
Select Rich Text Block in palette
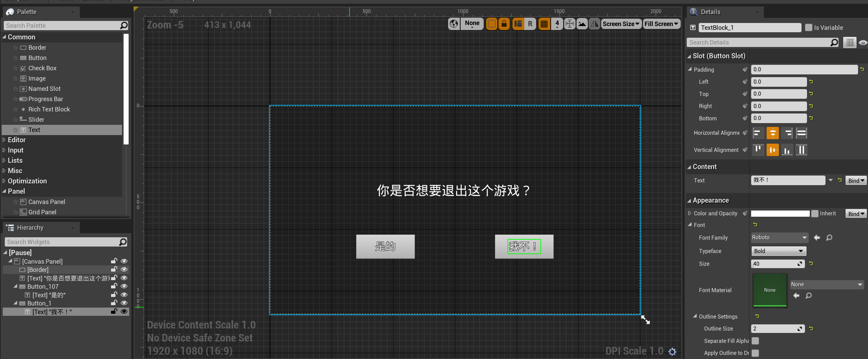49,109
